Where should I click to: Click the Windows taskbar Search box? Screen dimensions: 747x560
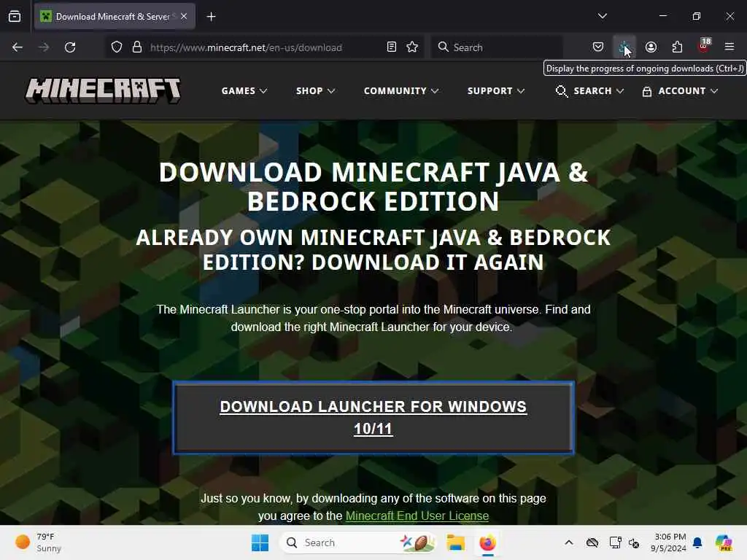(x=359, y=542)
